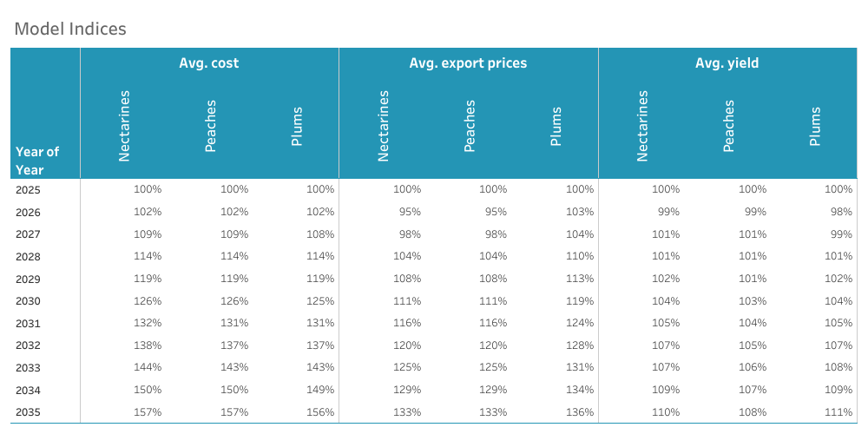Highlight the 2028 year row label
The width and height of the screenshot is (868, 434).
(28, 256)
